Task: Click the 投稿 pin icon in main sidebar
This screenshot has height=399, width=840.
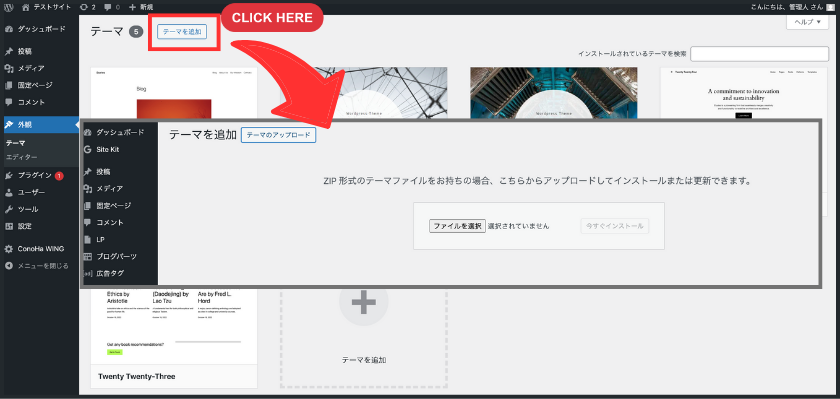Action: click(9, 51)
